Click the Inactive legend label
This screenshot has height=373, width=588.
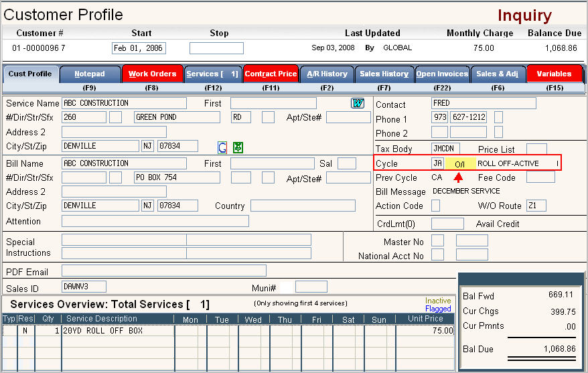click(x=438, y=301)
